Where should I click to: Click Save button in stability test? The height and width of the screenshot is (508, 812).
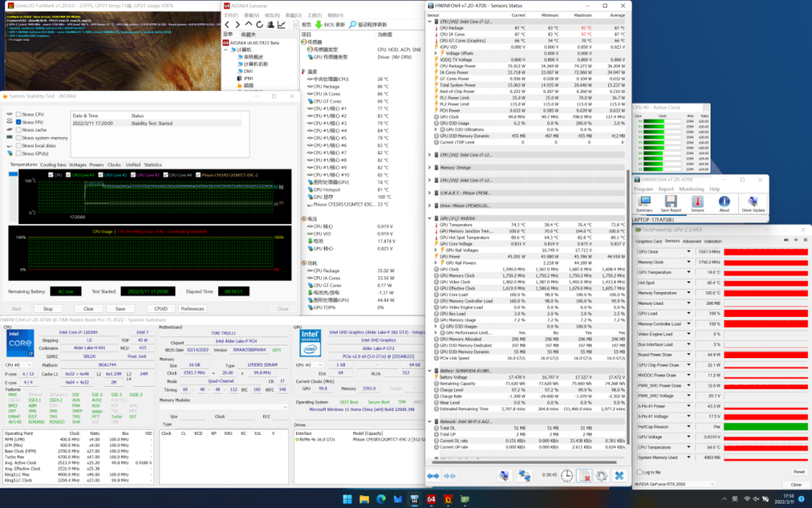pyautogui.click(x=120, y=309)
